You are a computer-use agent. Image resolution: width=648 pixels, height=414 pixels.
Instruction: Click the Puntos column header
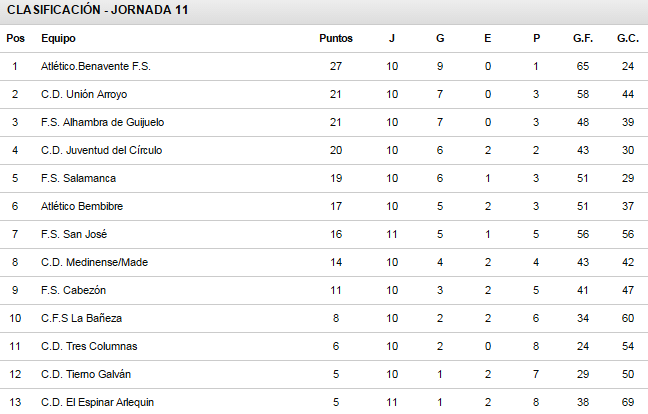[336, 38]
